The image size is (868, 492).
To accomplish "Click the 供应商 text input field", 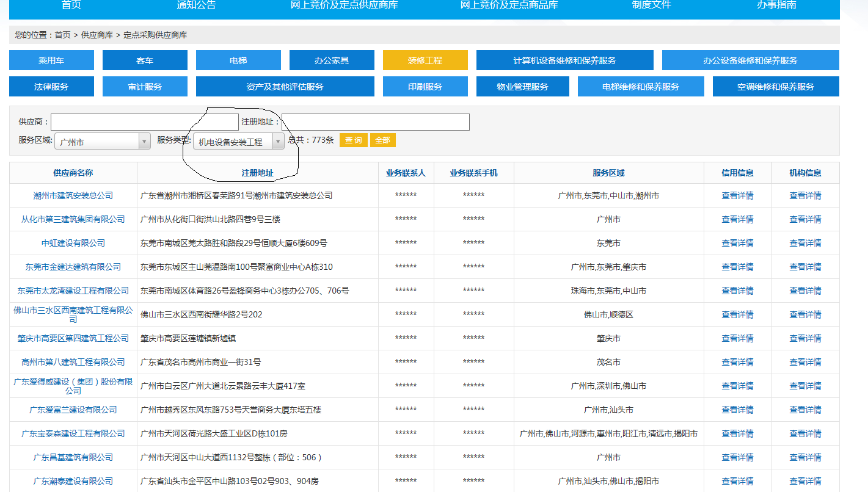I will [x=144, y=121].
